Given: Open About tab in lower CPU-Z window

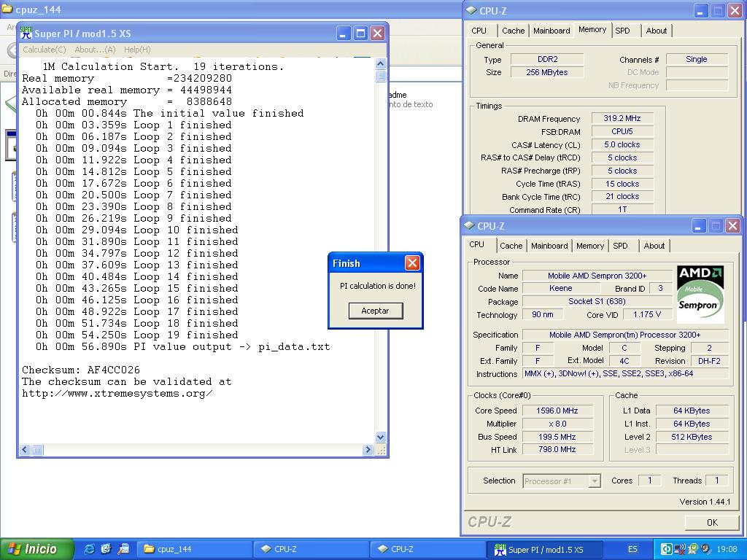Looking at the screenshot, I should point(654,246).
